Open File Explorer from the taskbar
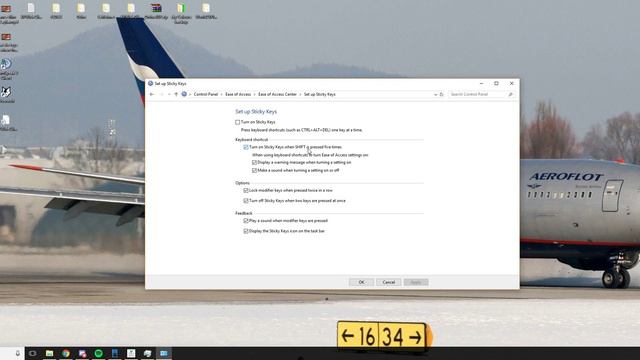 click(49, 353)
